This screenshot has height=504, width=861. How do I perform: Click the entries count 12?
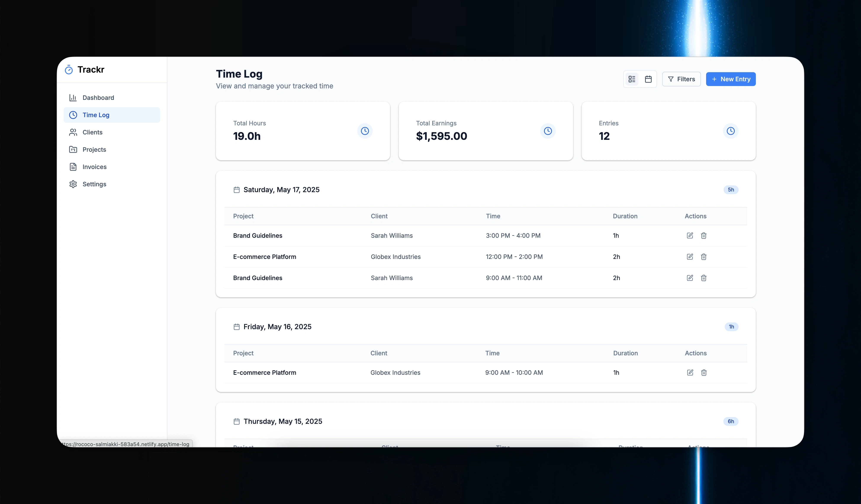604,136
